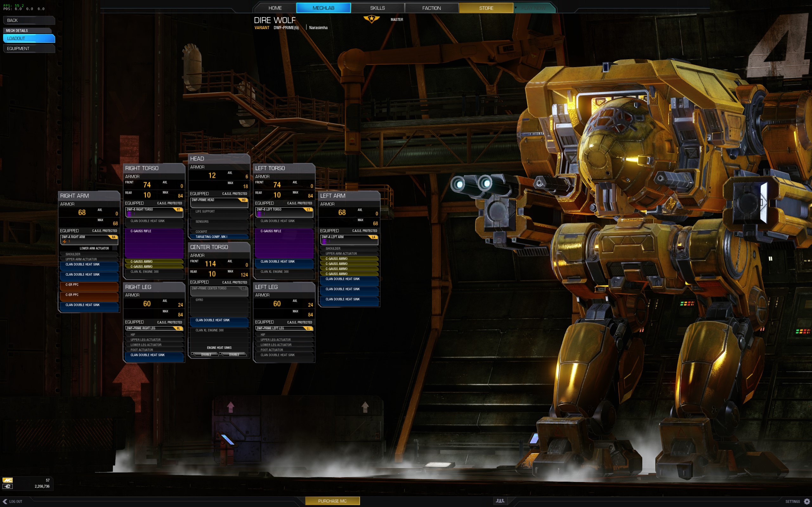Click the C-Bills currency icon
812x507 pixels.
click(7, 486)
